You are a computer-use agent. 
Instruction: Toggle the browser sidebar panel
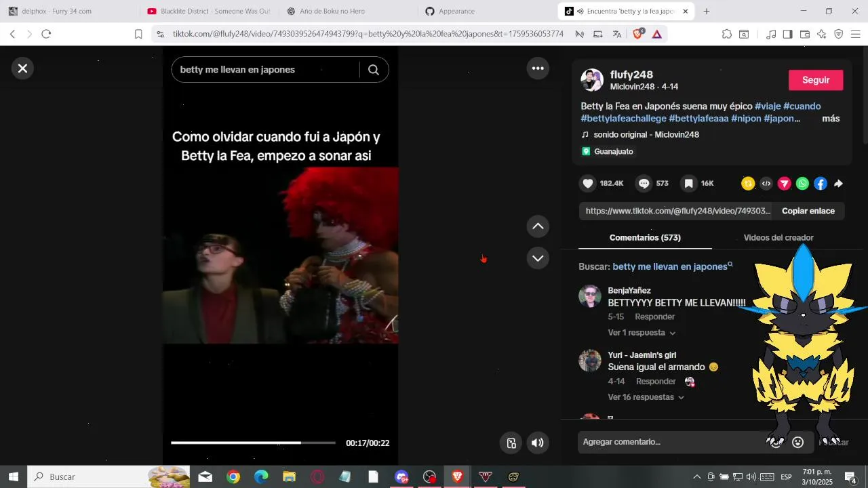[787, 34]
